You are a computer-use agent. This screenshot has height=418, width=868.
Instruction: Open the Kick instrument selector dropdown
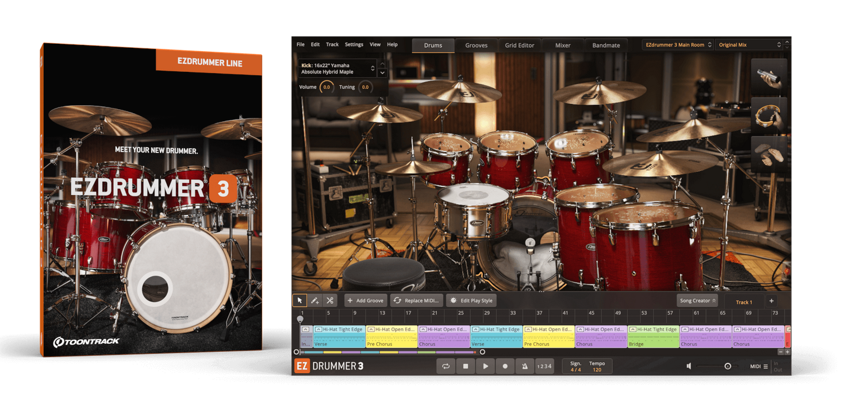pos(337,68)
